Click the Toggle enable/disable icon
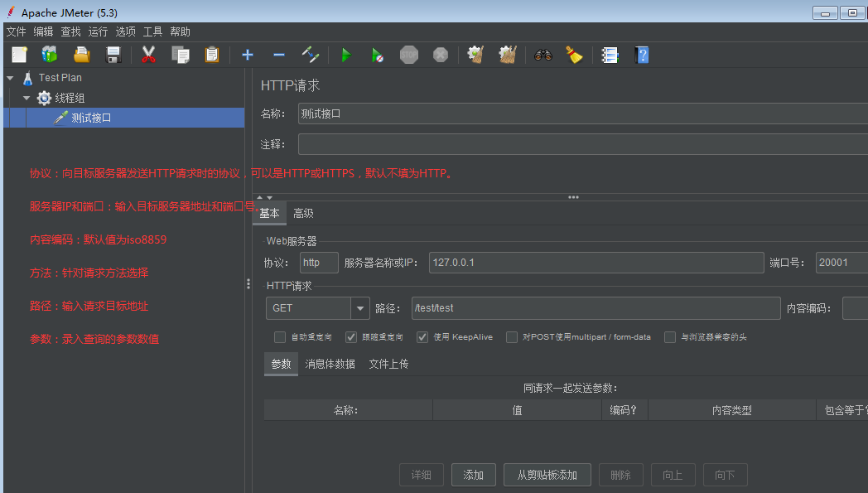 tap(311, 55)
